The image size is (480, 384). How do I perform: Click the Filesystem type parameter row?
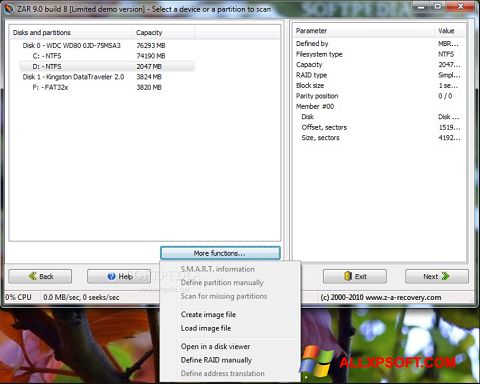[x=379, y=54]
